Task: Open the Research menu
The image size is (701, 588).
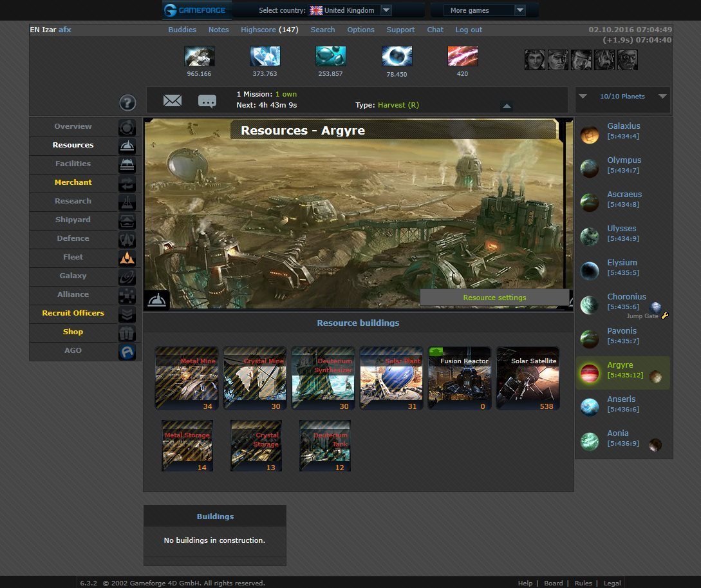Action: [x=73, y=201]
